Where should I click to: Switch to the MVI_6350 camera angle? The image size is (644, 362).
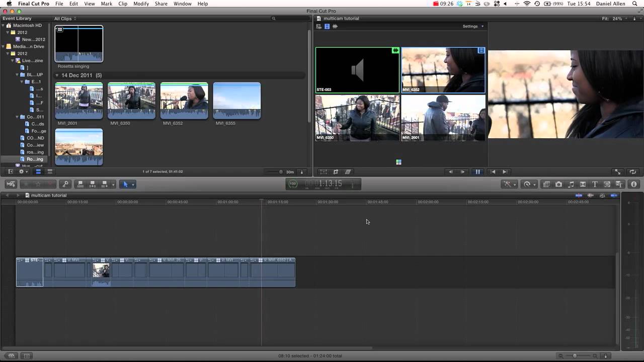coord(357,118)
